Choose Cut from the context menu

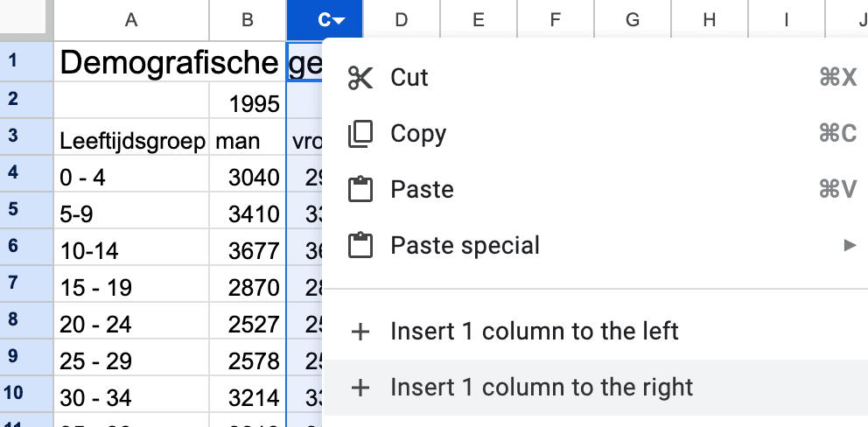(409, 78)
